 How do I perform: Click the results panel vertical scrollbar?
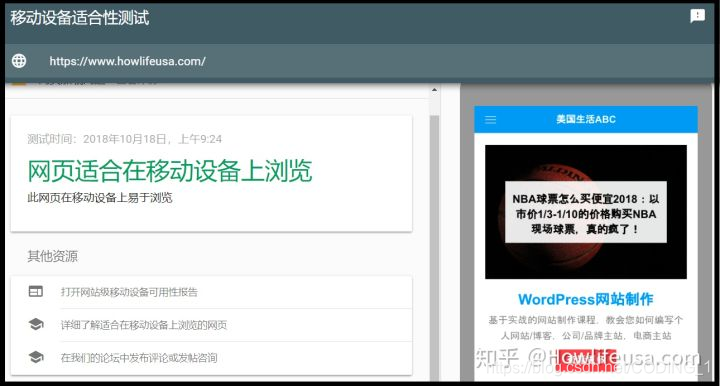[x=434, y=248]
